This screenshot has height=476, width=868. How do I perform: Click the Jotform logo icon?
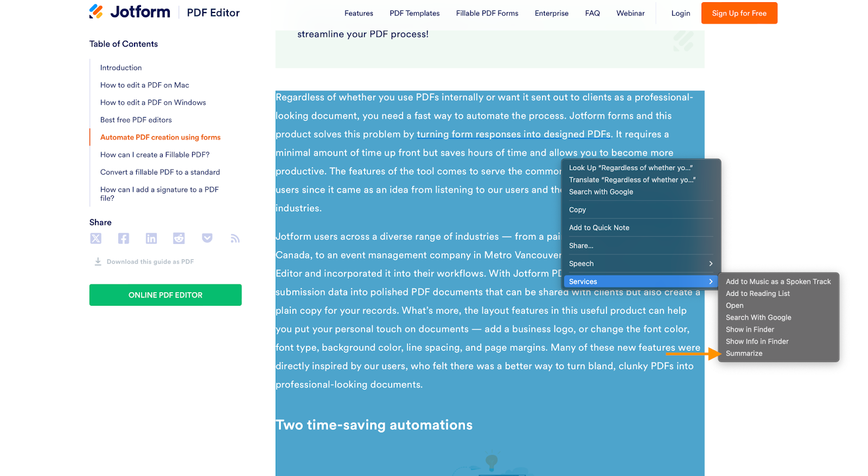(x=96, y=11)
